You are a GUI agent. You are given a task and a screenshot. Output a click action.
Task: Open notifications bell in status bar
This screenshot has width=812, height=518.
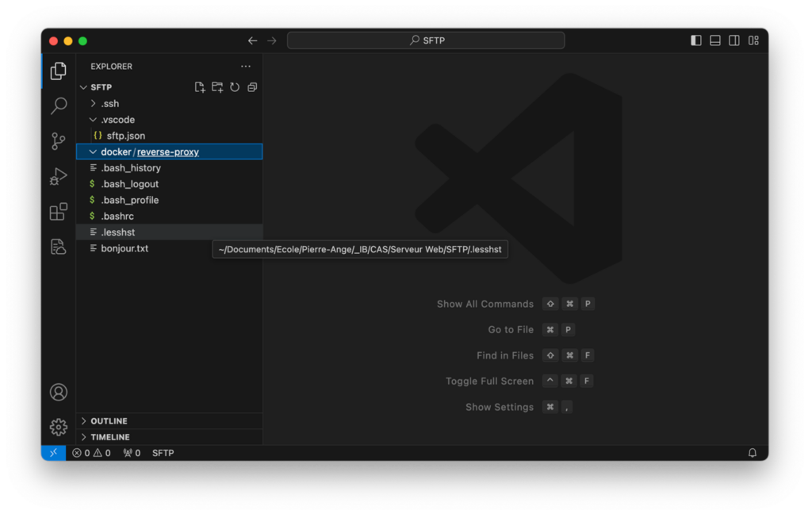753,453
